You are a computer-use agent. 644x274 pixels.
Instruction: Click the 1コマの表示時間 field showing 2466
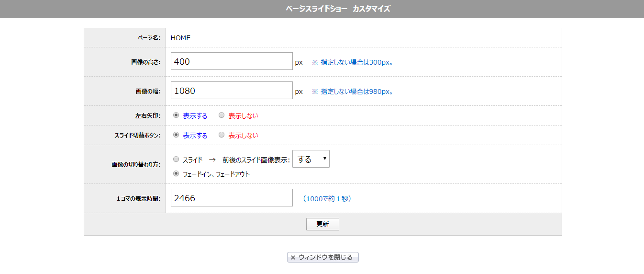click(232, 198)
